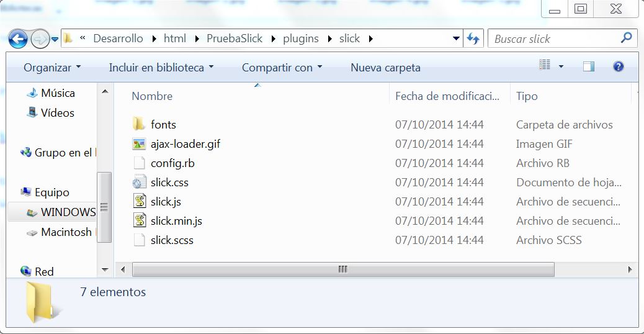The image size is (644, 334).
Task: Click the help question mark icon
Action: point(618,67)
